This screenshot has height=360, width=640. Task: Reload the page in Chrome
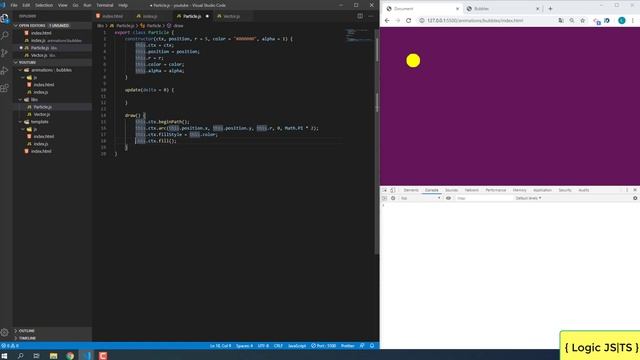click(x=409, y=20)
